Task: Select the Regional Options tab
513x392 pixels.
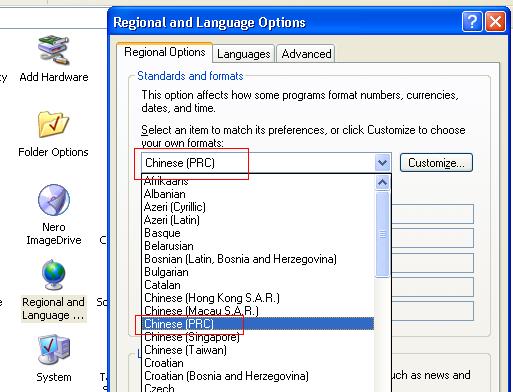Action: [x=165, y=52]
